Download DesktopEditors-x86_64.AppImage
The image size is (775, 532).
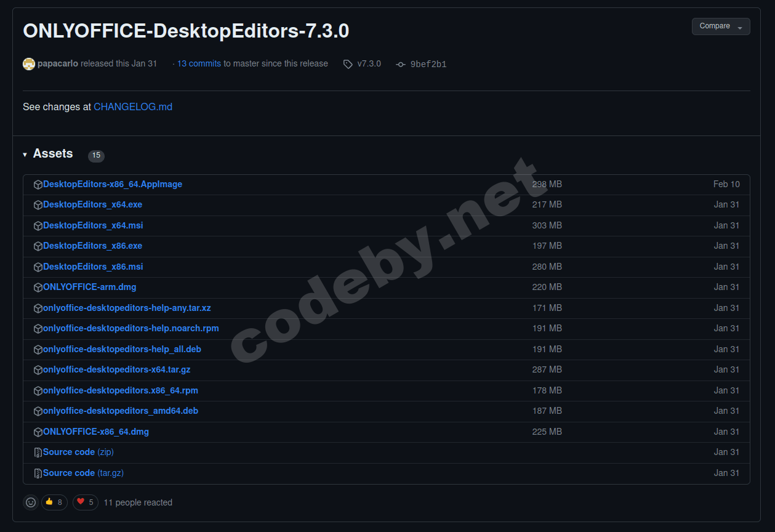[113, 184]
